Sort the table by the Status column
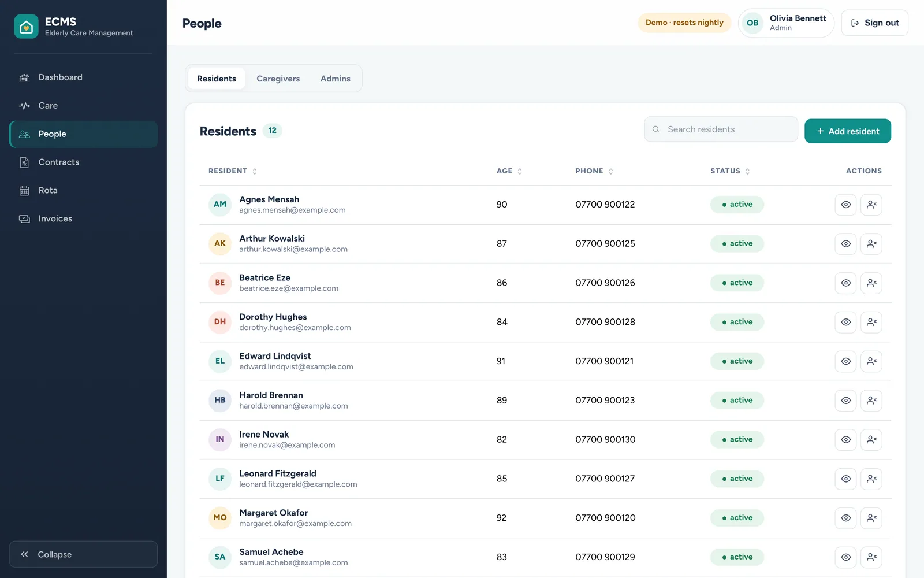Screen dimensions: 924x578 click(x=730, y=171)
